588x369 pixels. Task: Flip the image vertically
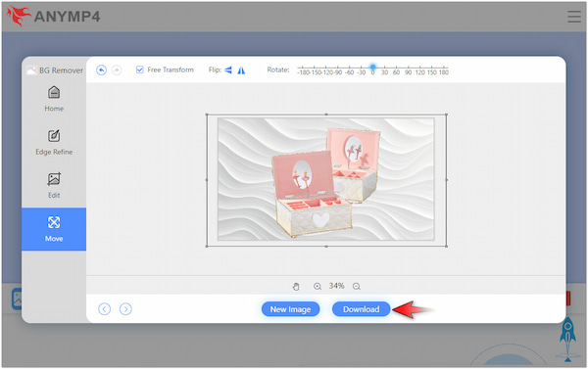(x=228, y=70)
